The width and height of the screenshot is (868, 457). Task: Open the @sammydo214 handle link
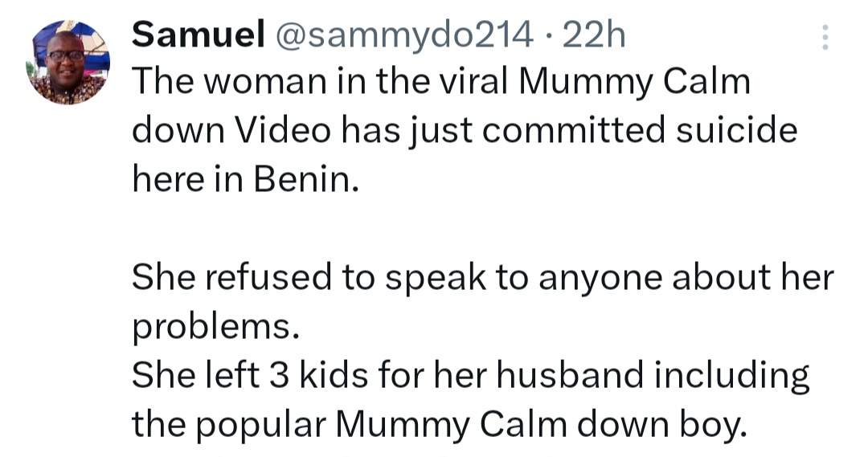click(404, 34)
